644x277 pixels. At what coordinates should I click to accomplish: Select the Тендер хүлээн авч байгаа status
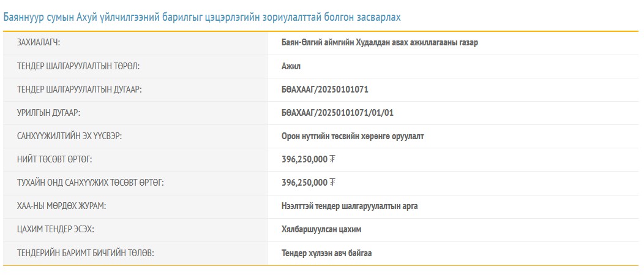click(326, 252)
